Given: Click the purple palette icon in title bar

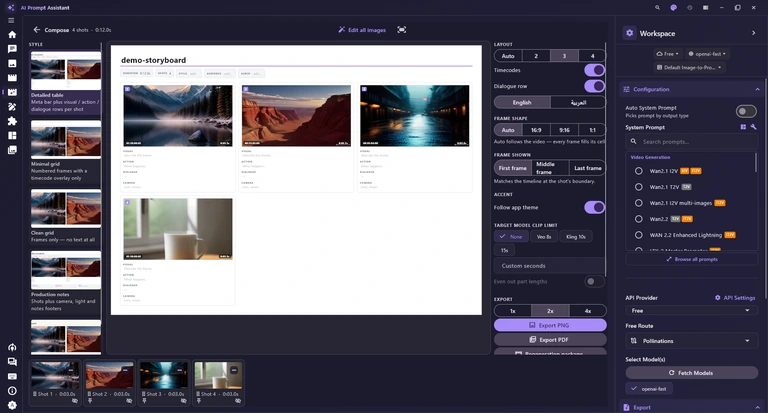Looking at the screenshot, I should 673,8.
